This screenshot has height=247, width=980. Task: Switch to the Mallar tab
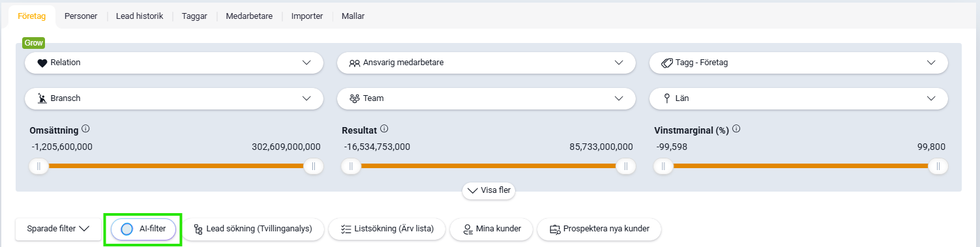(353, 16)
